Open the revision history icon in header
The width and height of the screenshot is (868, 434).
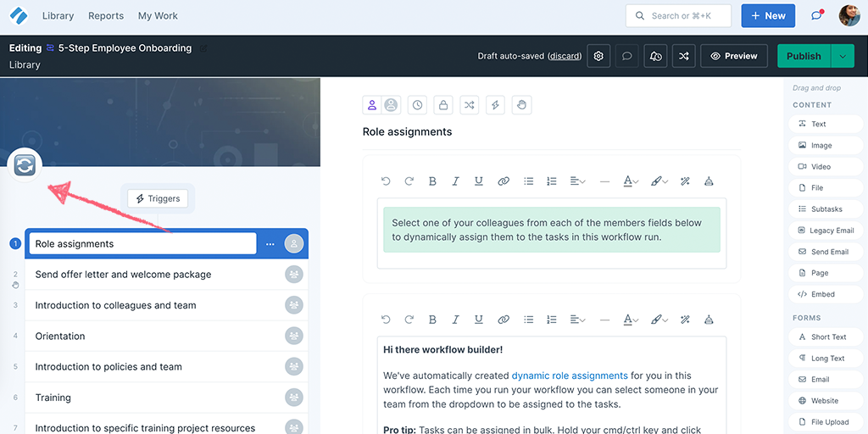coord(655,56)
